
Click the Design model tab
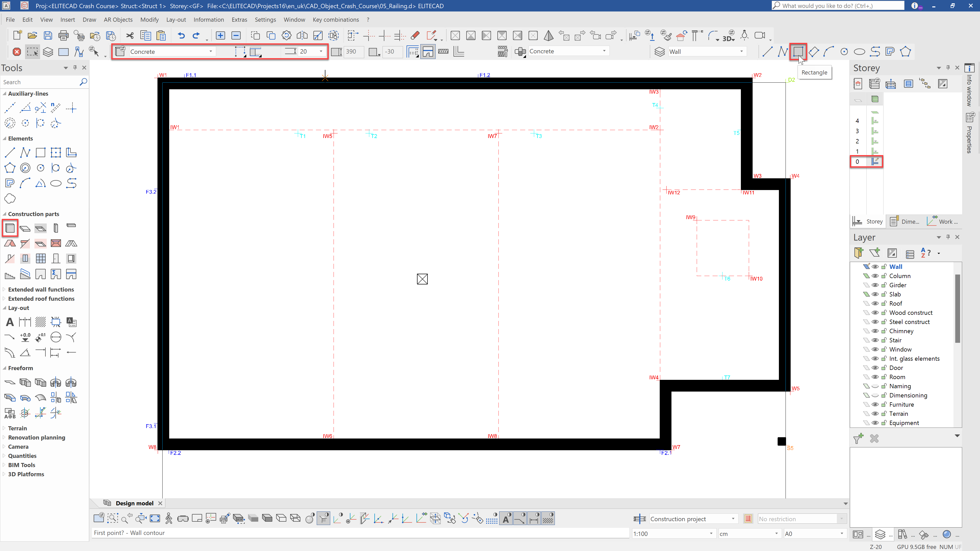click(134, 503)
